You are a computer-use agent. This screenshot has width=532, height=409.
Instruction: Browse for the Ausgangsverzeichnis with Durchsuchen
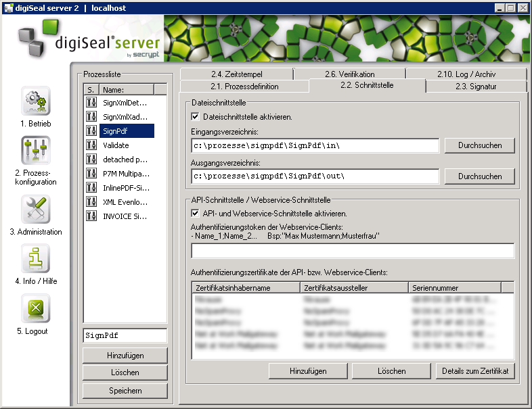(x=480, y=176)
